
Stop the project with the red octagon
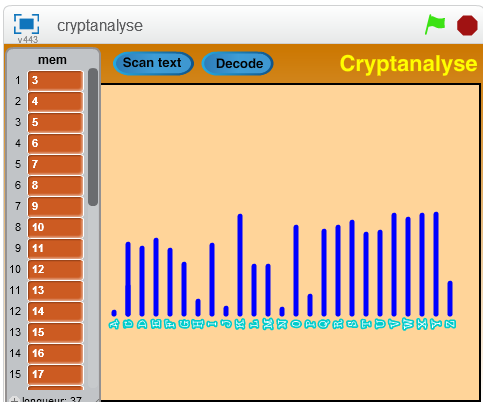(x=467, y=25)
